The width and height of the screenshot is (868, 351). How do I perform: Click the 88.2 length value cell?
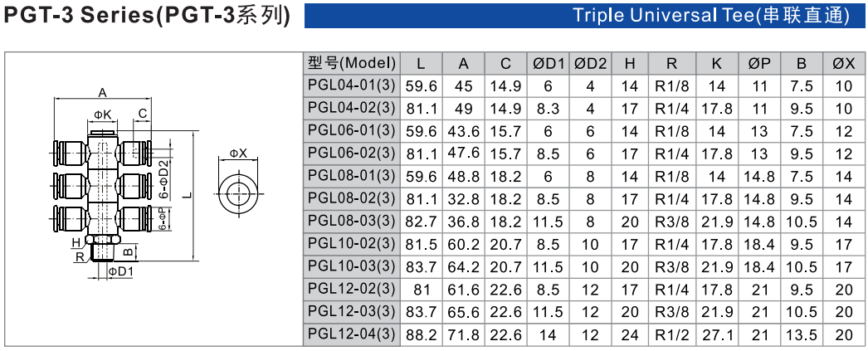tap(422, 334)
